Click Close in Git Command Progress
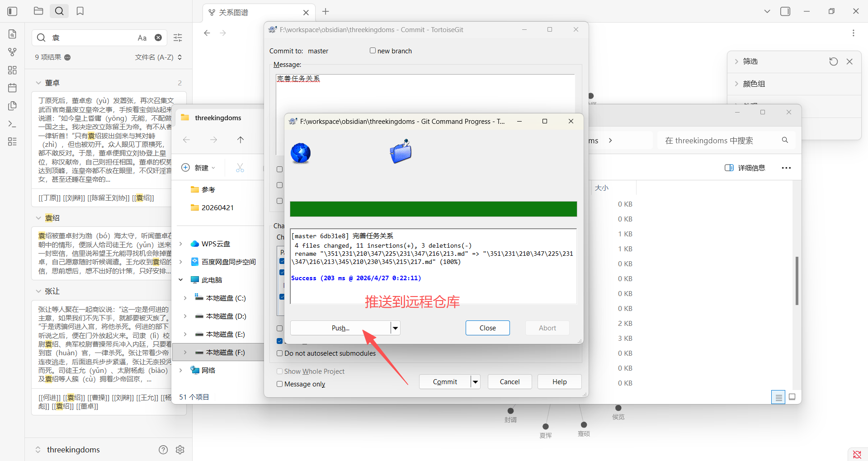868x461 pixels. [488, 328]
